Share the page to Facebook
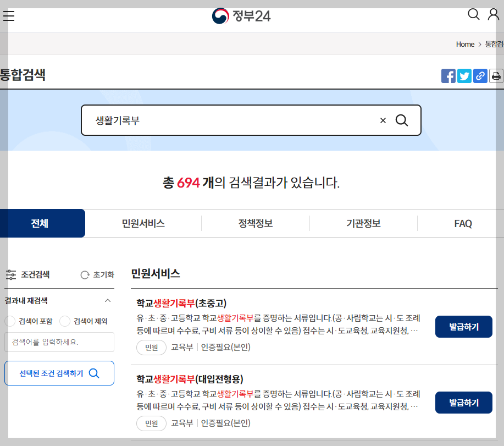The width and height of the screenshot is (504, 446). click(x=448, y=76)
